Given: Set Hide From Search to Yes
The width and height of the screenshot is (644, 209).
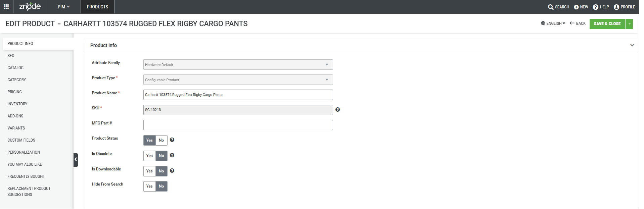Looking at the screenshot, I should point(149,186).
